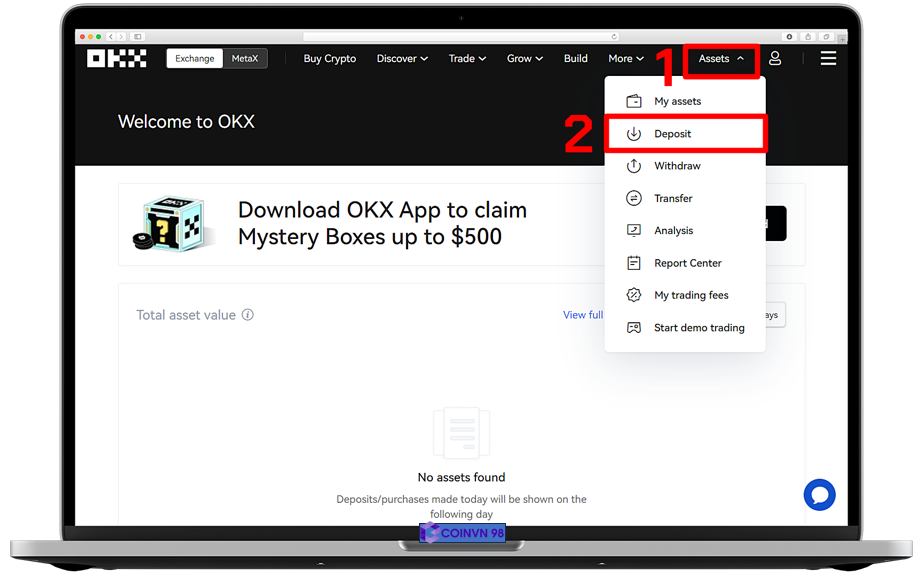Click the Withdraw upload-arrow icon

[633, 166]
